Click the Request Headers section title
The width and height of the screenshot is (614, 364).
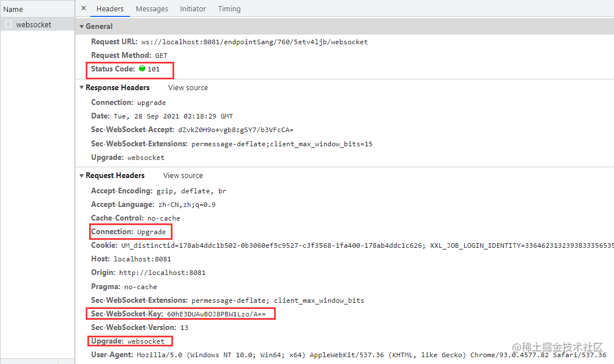[x=115, y=176]
